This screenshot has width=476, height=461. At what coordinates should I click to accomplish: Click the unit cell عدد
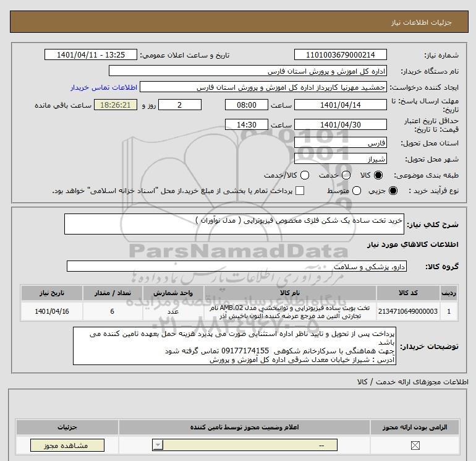click(x=173, y=311)
